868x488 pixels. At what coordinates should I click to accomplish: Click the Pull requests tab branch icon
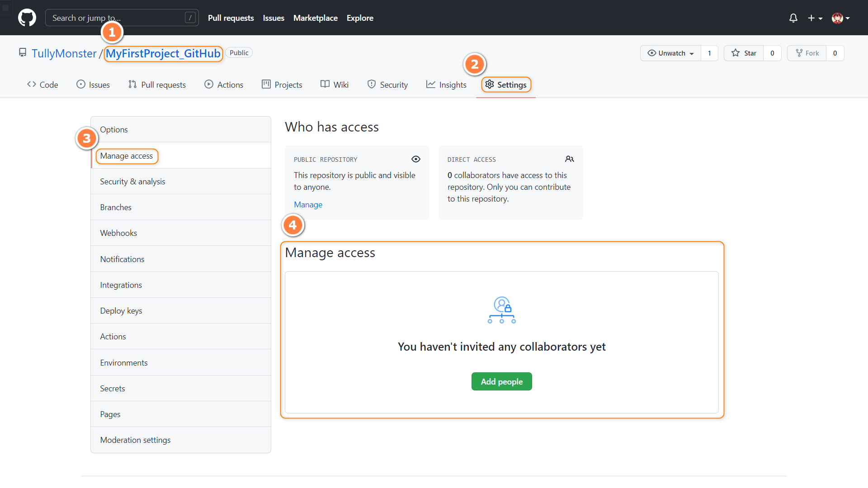pyautogui.click(x=132, y=84)
